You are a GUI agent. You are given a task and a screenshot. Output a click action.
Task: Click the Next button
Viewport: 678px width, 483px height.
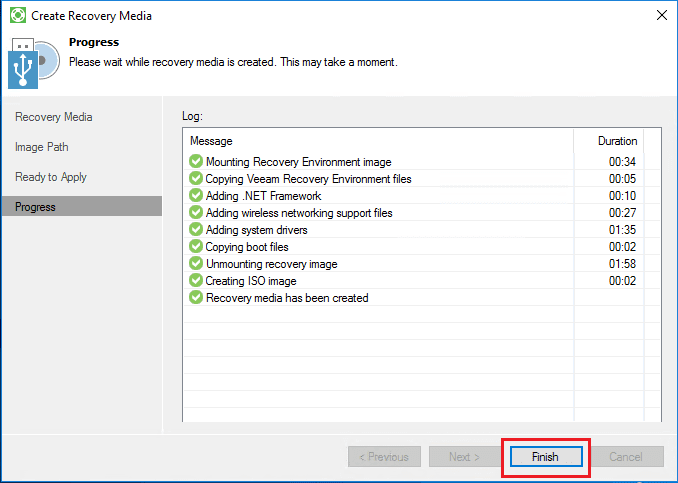pos(465,457)
